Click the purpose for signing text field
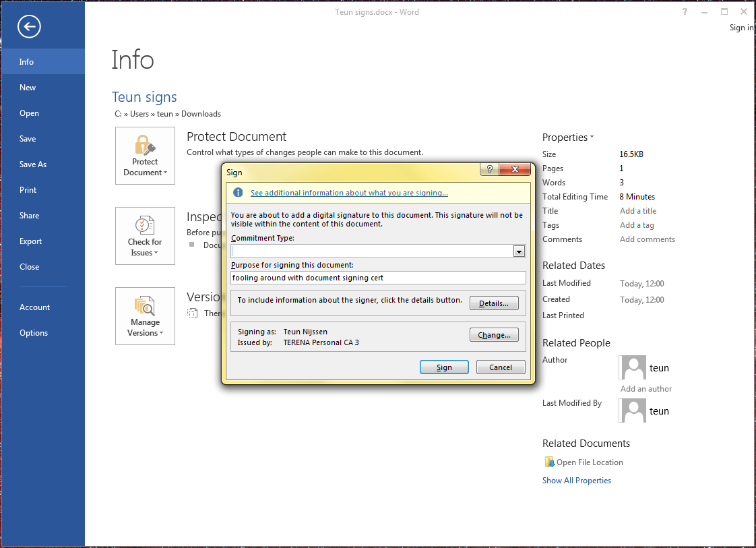 [377, 278]
